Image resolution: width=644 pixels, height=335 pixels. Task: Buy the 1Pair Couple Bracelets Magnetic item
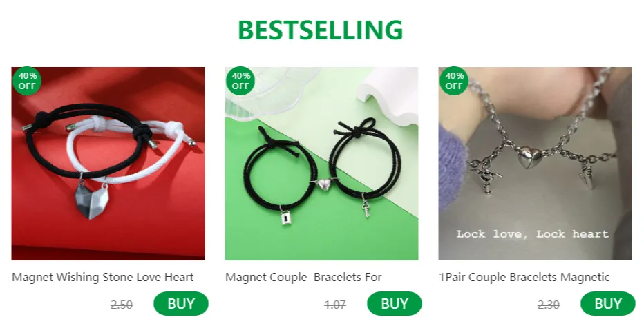coord(608,304)
